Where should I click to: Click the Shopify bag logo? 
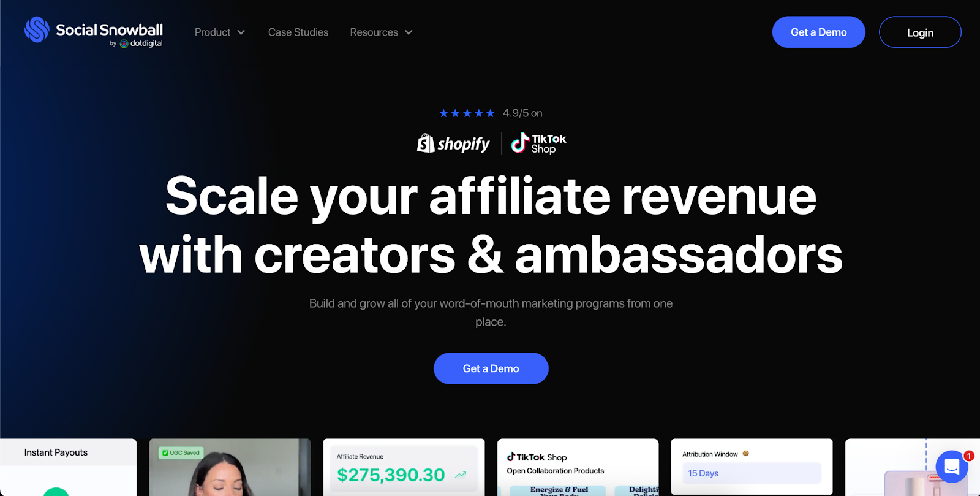[x=426, y=143]
